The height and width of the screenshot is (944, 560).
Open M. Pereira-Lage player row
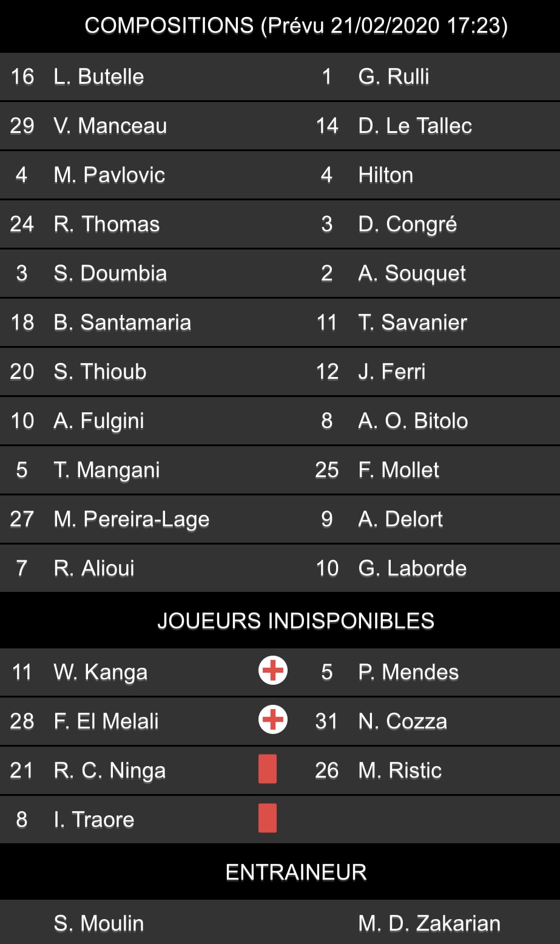coord(131,519)
